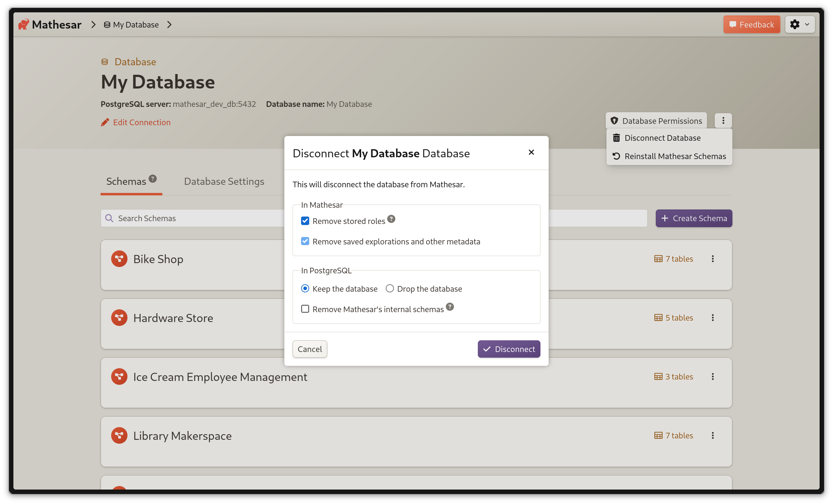Click the Ice Cream Employee Management schema icon
833x504 pixels.
[x=119, y=377]
